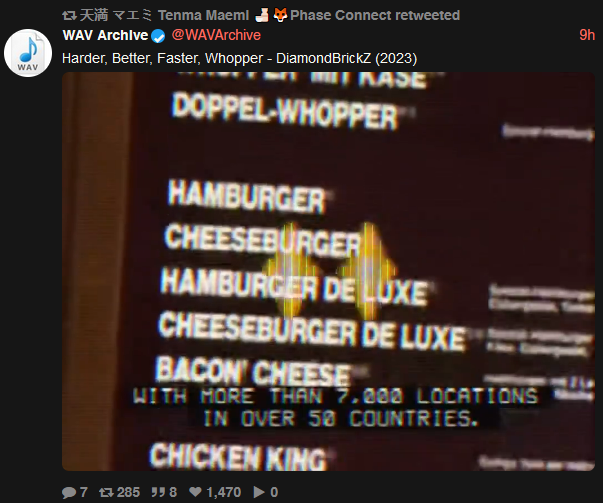Click the blue verified badge
Viewport: 603px width, 503px height.
coord(158,36)
